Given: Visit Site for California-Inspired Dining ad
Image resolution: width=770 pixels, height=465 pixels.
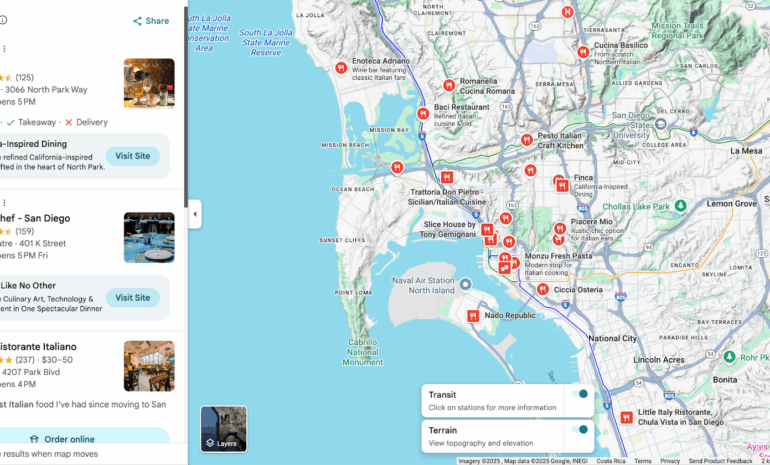Looking at the screenshot, I should pyautogui.click(x=133, y=156).
